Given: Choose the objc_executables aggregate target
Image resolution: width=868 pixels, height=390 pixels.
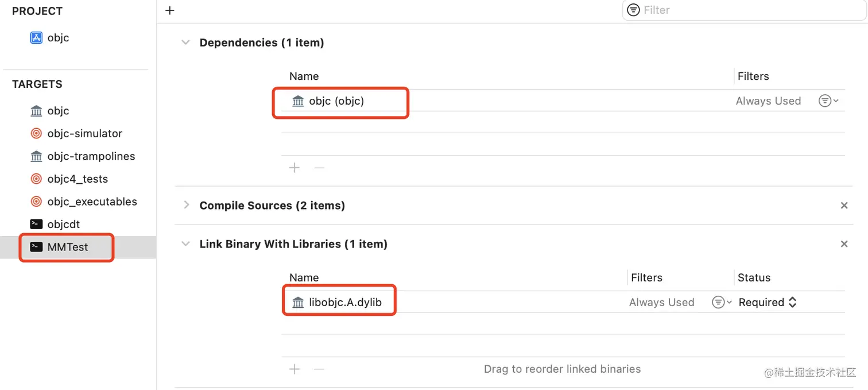Looking at the screenshot, I should [92, 202].
